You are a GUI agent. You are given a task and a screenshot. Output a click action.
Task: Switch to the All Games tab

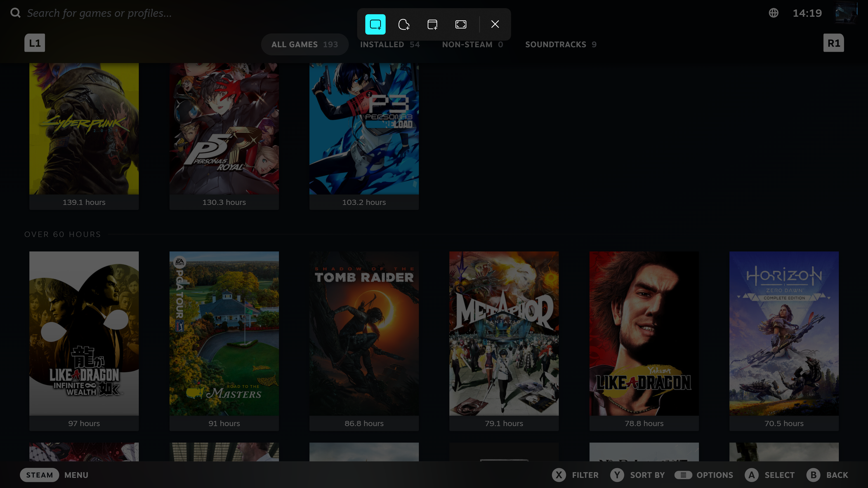tap(305, 45)
